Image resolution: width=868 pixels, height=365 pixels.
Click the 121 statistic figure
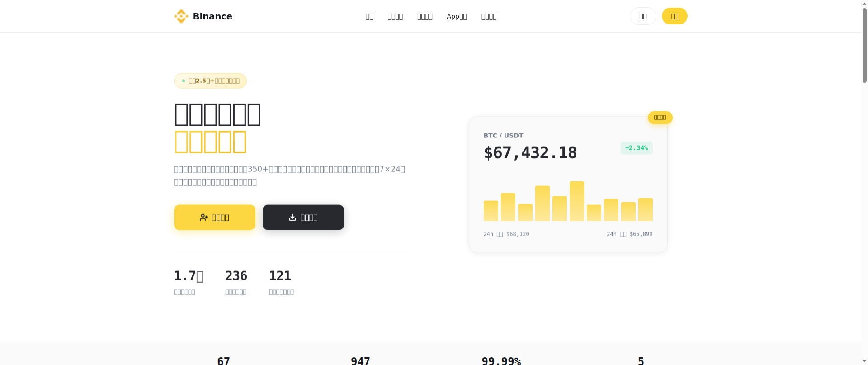tap(280, 276)
